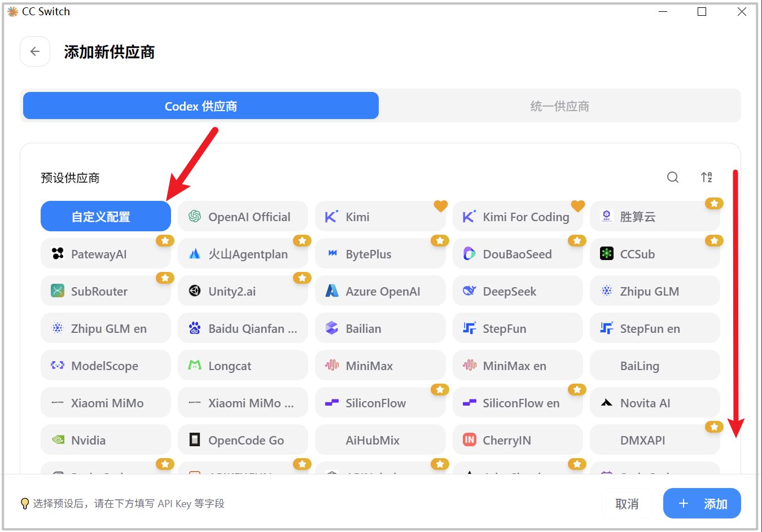Screen dimensions: 762x532
Task: Pick the MiniMax en preset
Action: click(518, 366)
